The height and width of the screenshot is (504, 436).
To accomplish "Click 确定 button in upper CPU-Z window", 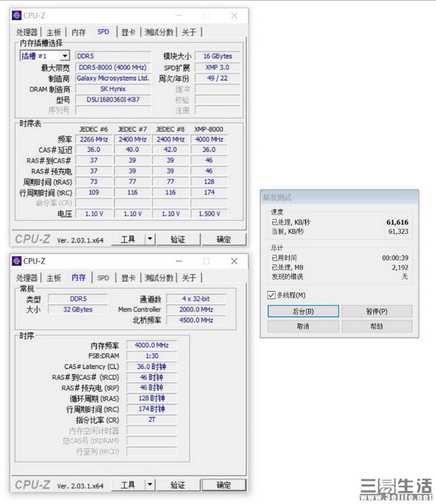I will click(x=224, y=239).
